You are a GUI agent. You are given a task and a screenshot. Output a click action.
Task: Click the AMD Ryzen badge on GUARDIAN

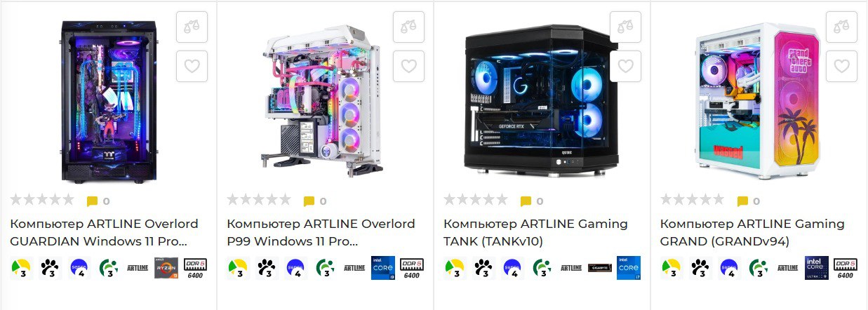[x=166, y=268]
